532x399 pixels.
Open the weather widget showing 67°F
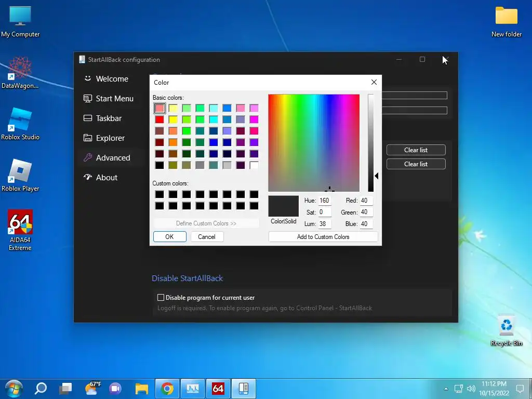point(93,389)
